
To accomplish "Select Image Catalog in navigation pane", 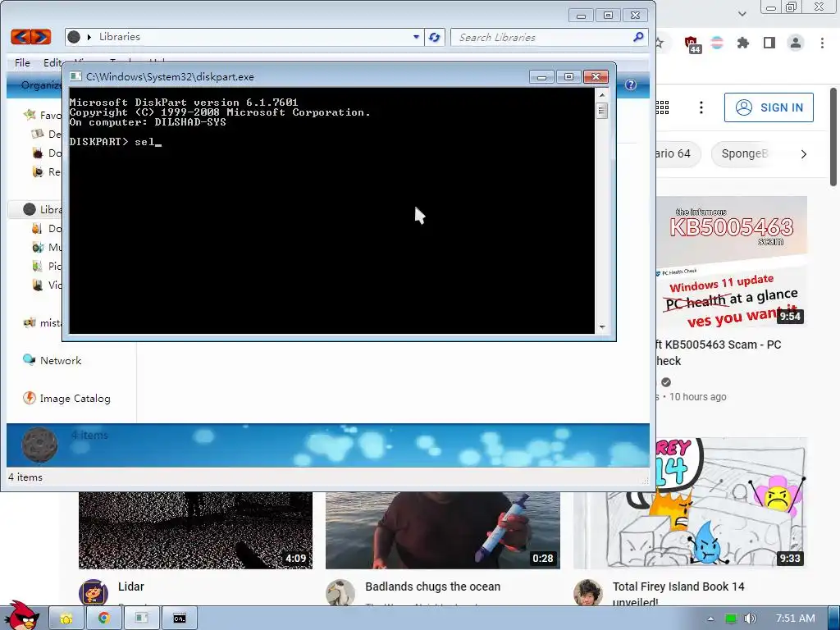I will (75, 399).
